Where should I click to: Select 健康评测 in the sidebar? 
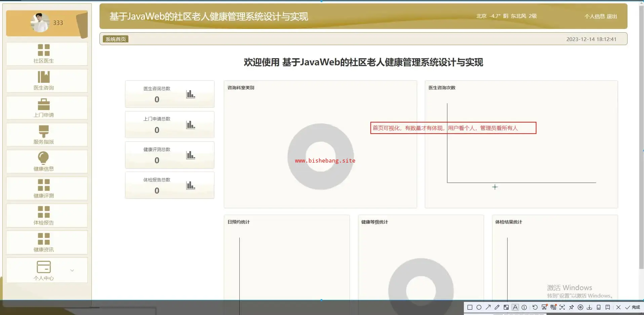[x=47, y=188]
